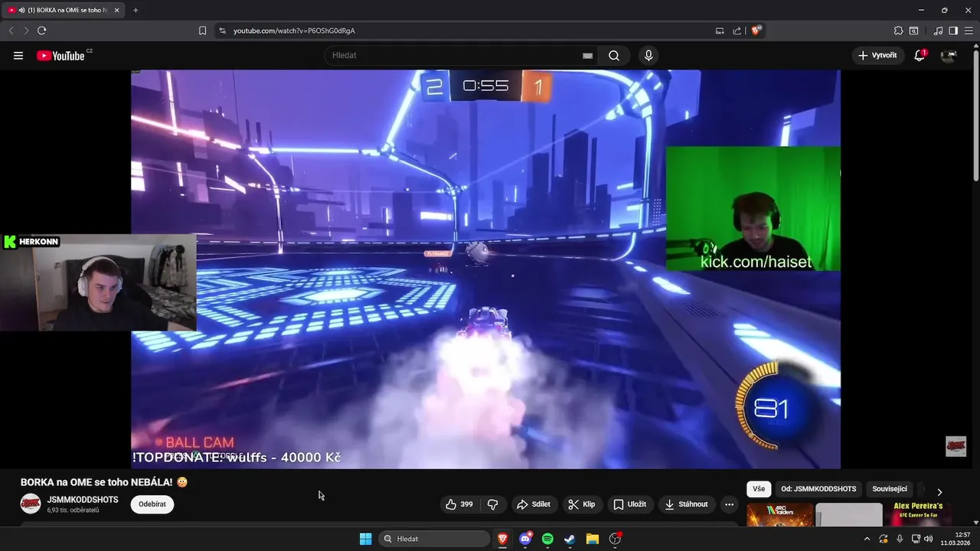This screenshot has width=980, height=551.
Task: Select the Vše filter chip
Action: click(x=759, y=489)
